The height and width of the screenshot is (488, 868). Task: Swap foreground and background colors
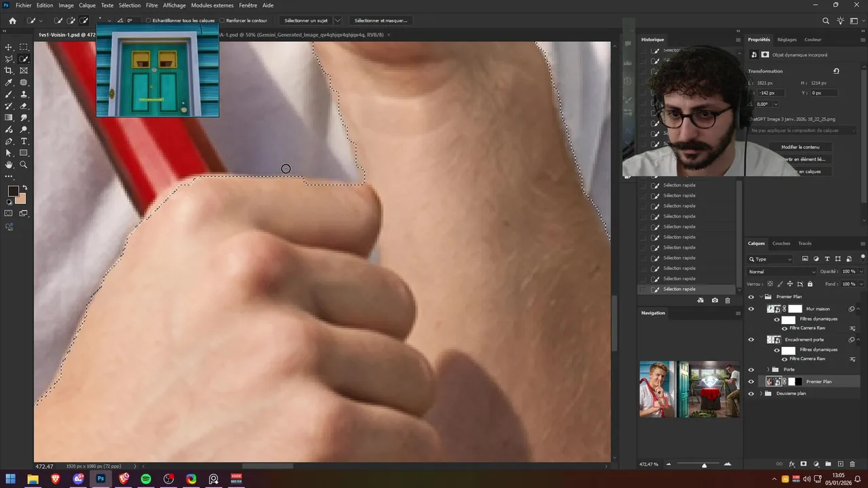pyautogui.click(x=25, y=188)
